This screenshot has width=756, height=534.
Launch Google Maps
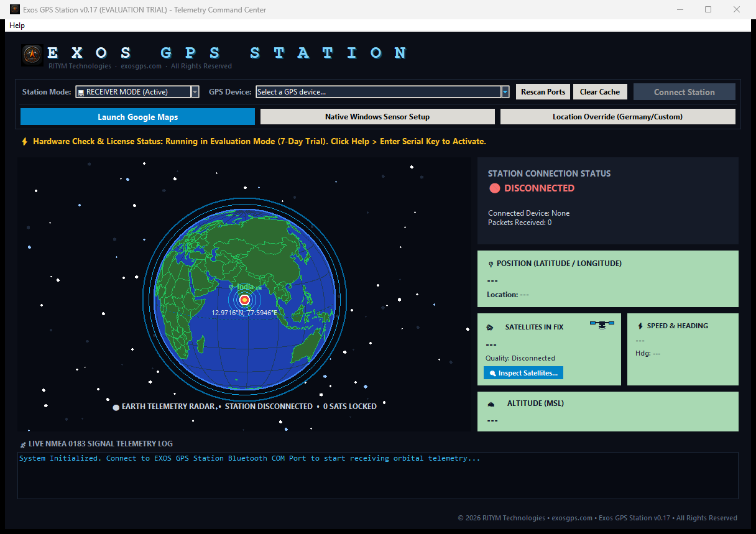tap(137, 117)
